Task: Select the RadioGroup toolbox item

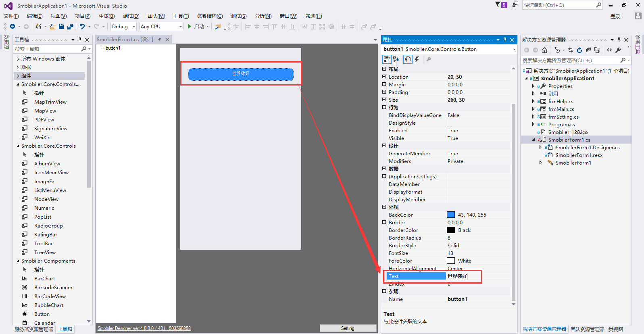Action: click(48, 226)
